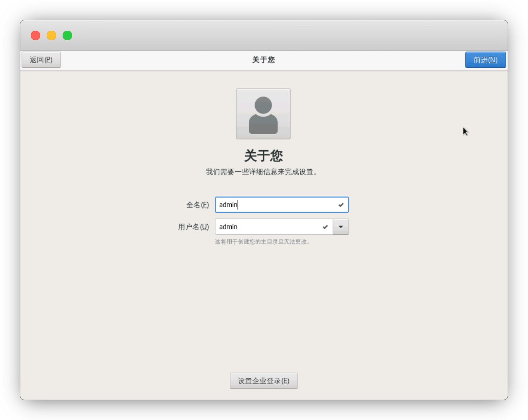
Task: Maximize the window with the green button
Action: coord(67,35)
